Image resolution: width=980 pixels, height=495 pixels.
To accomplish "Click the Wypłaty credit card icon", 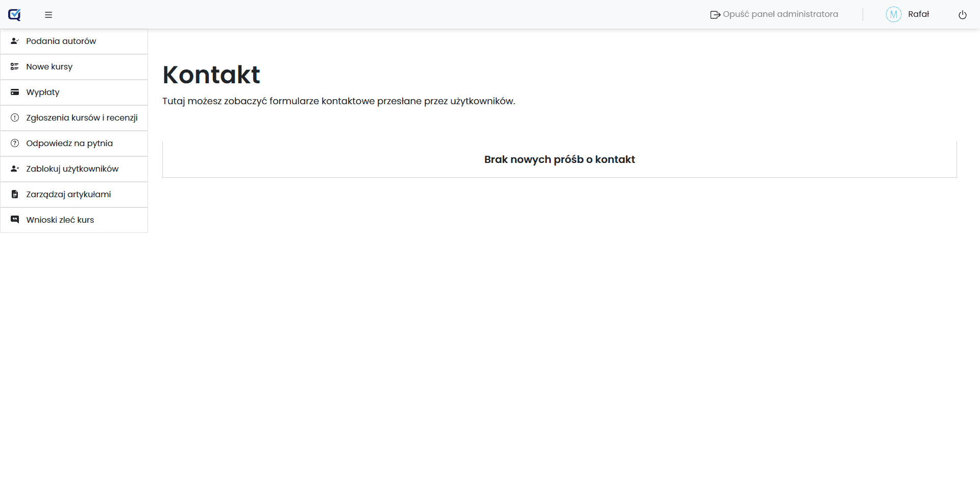I will pos(15,92).
